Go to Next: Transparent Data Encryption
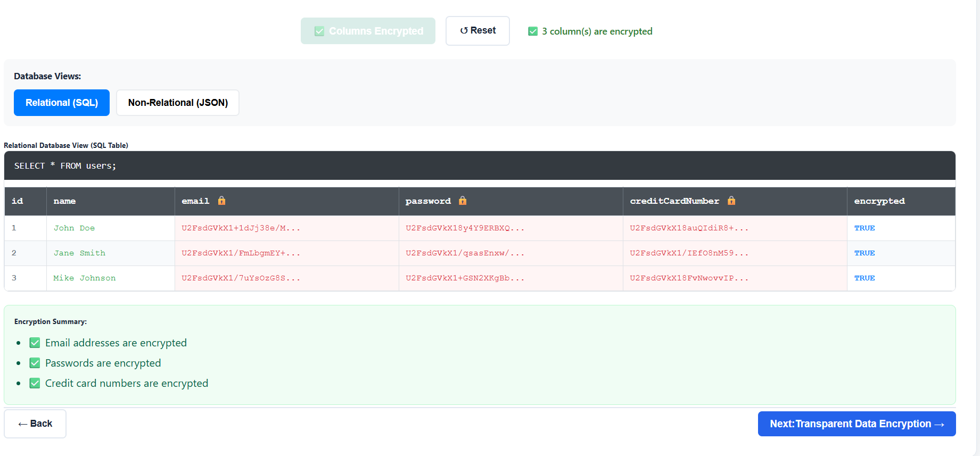This screenshot has width=980, height=456. [856, 424]
